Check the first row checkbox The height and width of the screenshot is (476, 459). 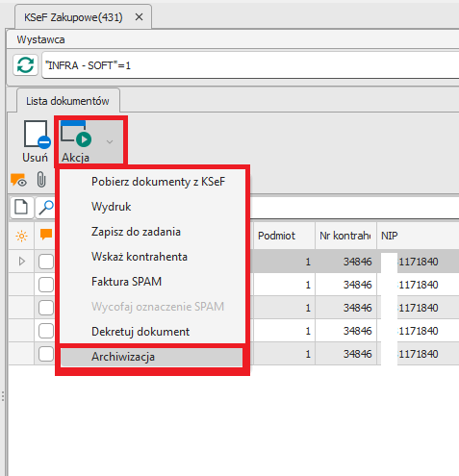46,262
